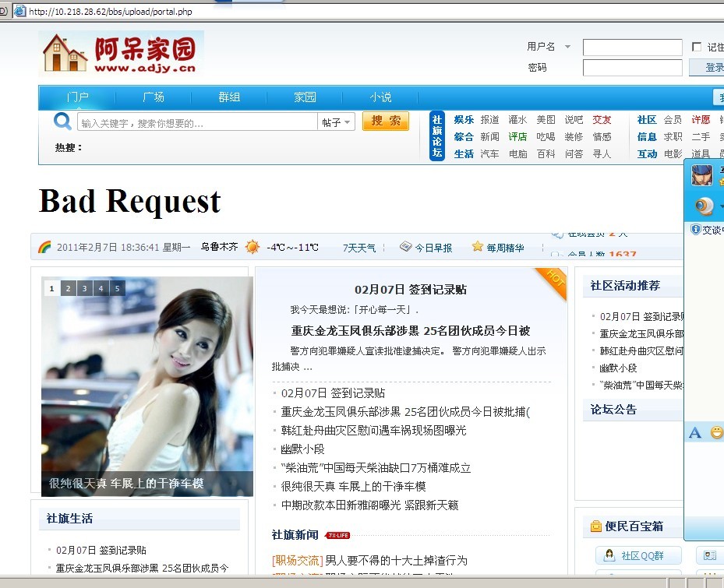This screenshot has width=724, height=588.
Task: Click the sun weather icon
Action: (x=253, y=247)
